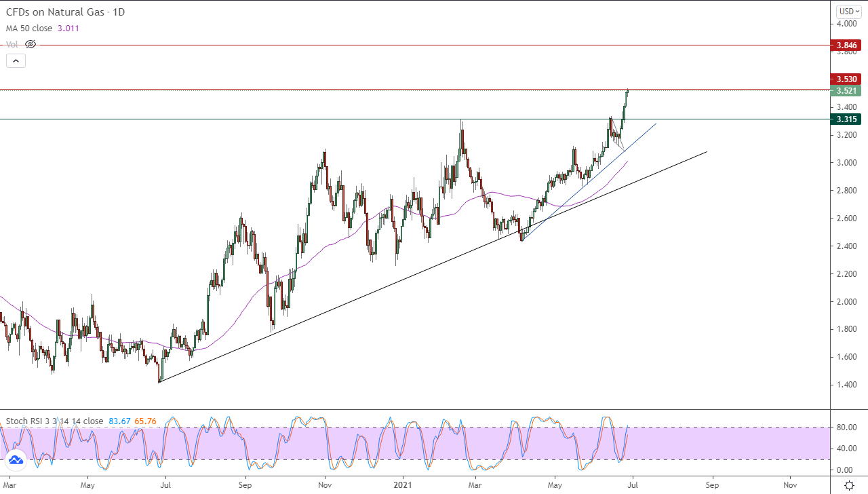Image resolution: width=868 pixels, height=494 pixels.
Task: Click the 2.400 price axis label
Action: pyautogui.click(x=848, y=246)
